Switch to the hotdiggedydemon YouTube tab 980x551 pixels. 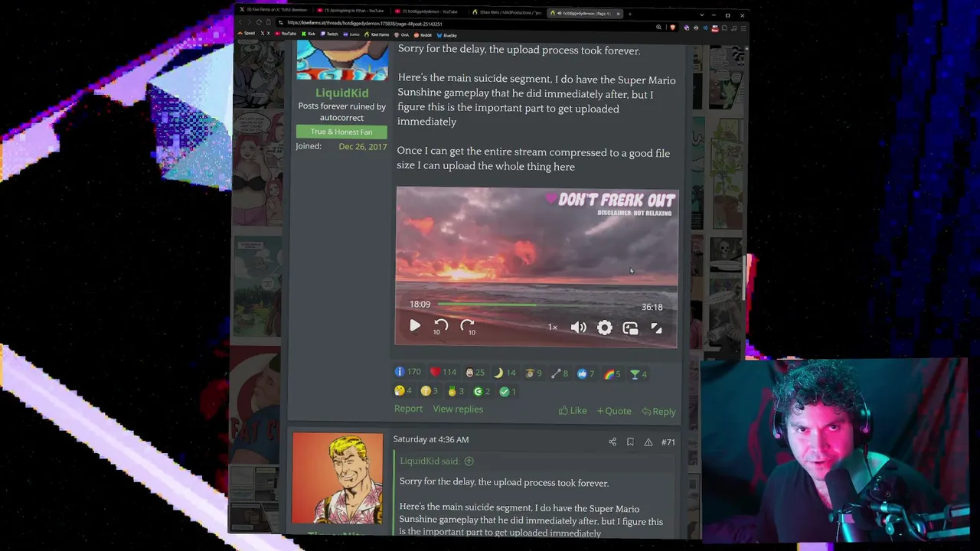pyautogui.click(x=429, y=11)
